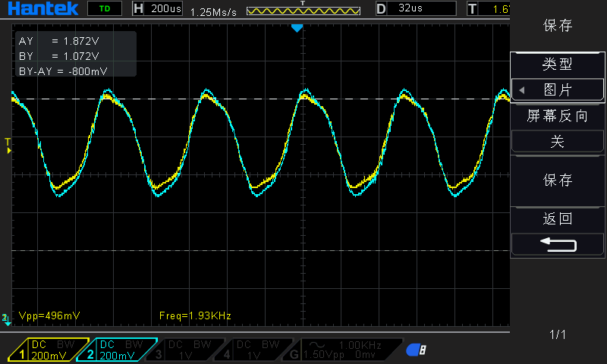Screen dimensions: 607x364
Task: Toggle channel 1 yellow 200mV badge
Action: [x=49, y=350]
